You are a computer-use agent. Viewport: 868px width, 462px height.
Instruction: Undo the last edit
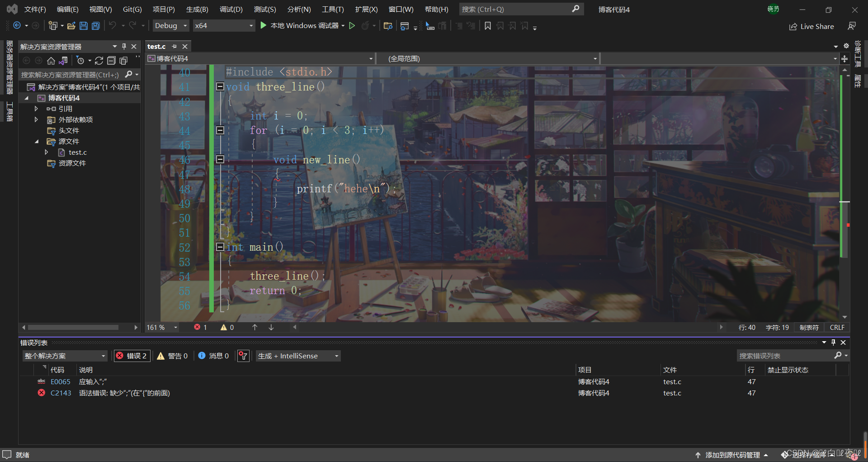[113, 26]
